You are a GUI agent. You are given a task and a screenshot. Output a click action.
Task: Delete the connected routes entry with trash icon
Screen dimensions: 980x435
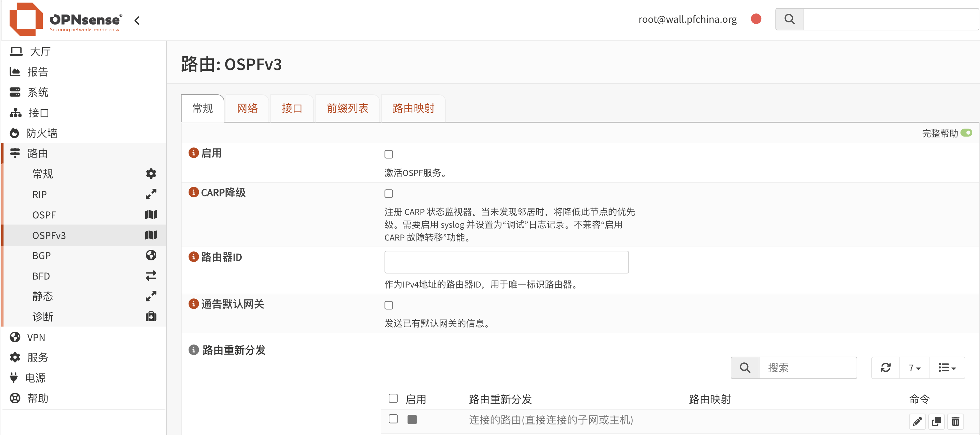click(x=955, y=421)
